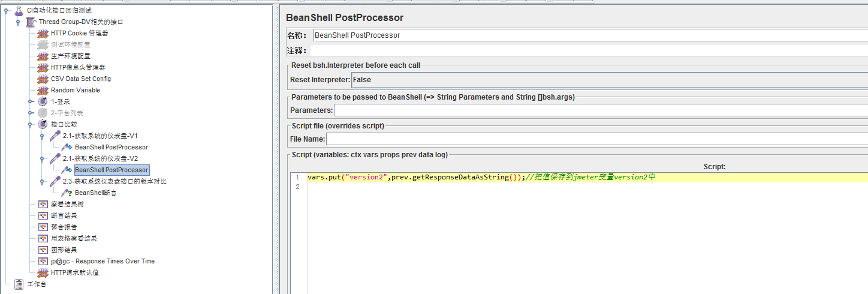
Task: Click the 2.1-获取系统的仪表盘-V1 sampler pipette icon
Action: point(55,136)
